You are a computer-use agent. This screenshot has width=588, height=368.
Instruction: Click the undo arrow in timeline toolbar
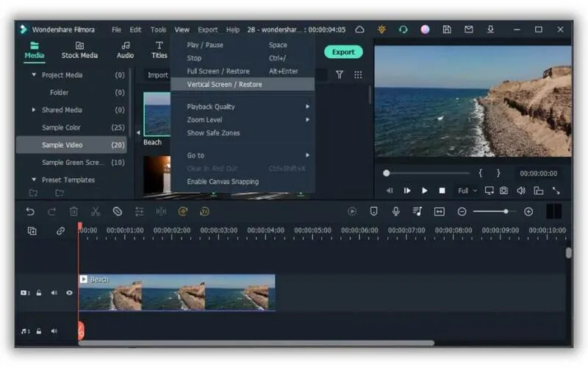pos(30,211)
